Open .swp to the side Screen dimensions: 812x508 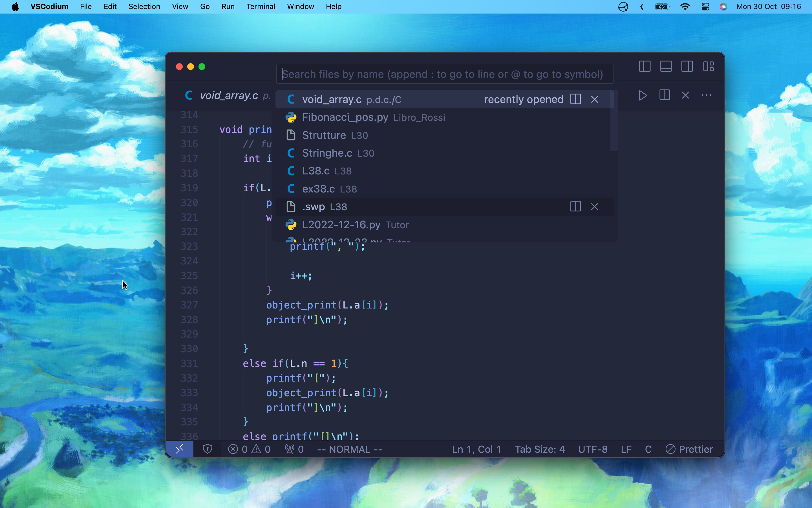click(x=575, y=206)
